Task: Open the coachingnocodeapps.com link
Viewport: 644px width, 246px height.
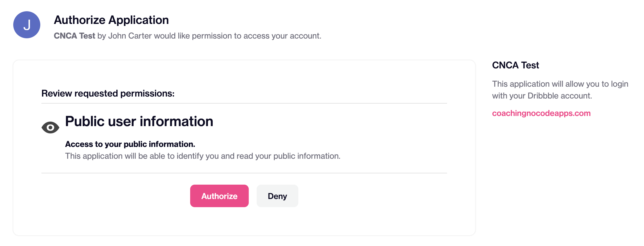Action: [541, 113]
